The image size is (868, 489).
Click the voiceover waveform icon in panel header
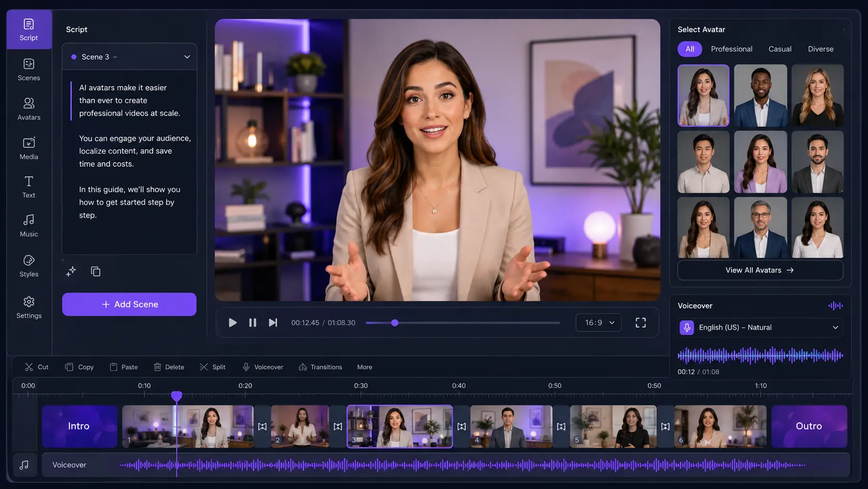835,306
